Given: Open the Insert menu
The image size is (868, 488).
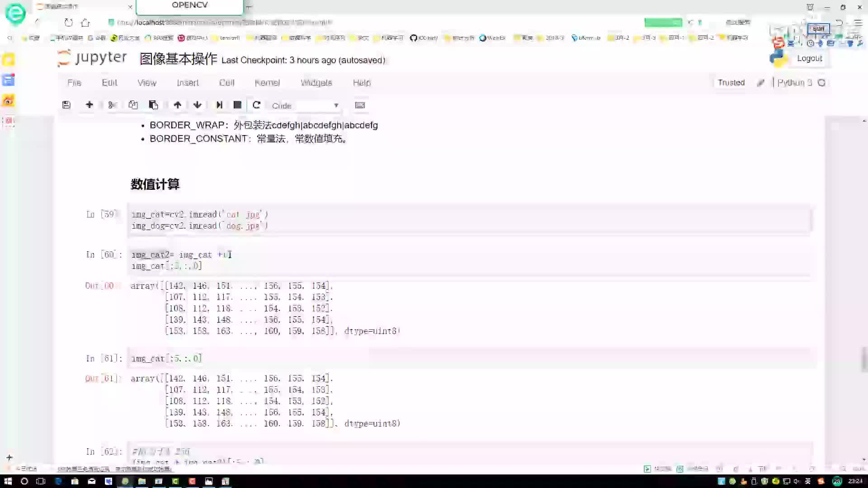Looking at the screenshot, I should (188, 83).
